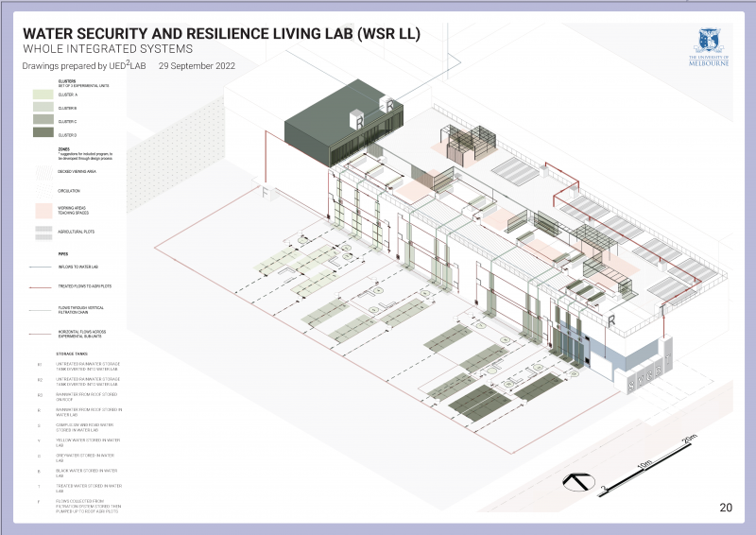Click the main title "WATER SECURITY AND RESILIENCE LIVING LAB"

pos(221,34)
